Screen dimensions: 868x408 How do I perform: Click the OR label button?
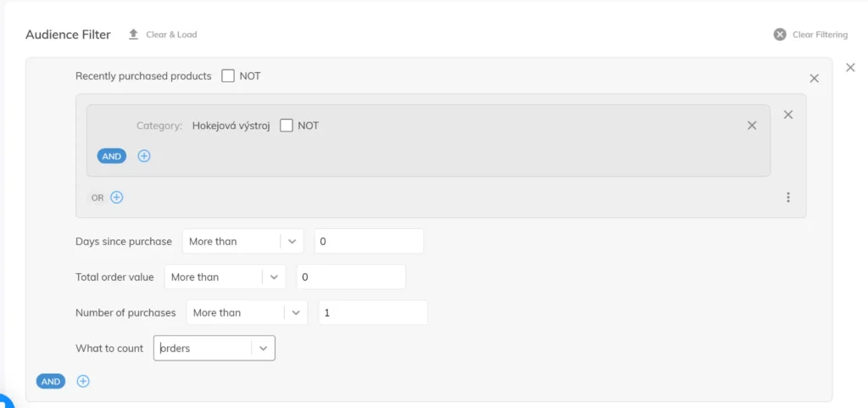tap(97, 198)
